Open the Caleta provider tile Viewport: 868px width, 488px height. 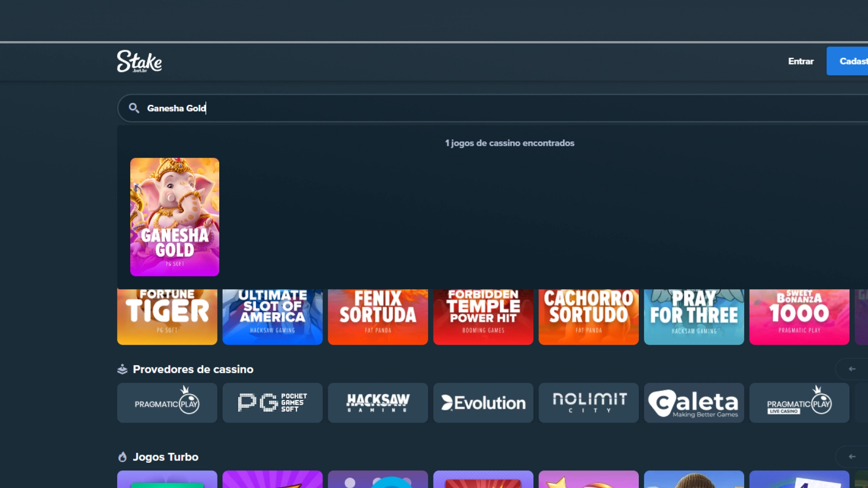pyautogui.click(x=693, y=403)
